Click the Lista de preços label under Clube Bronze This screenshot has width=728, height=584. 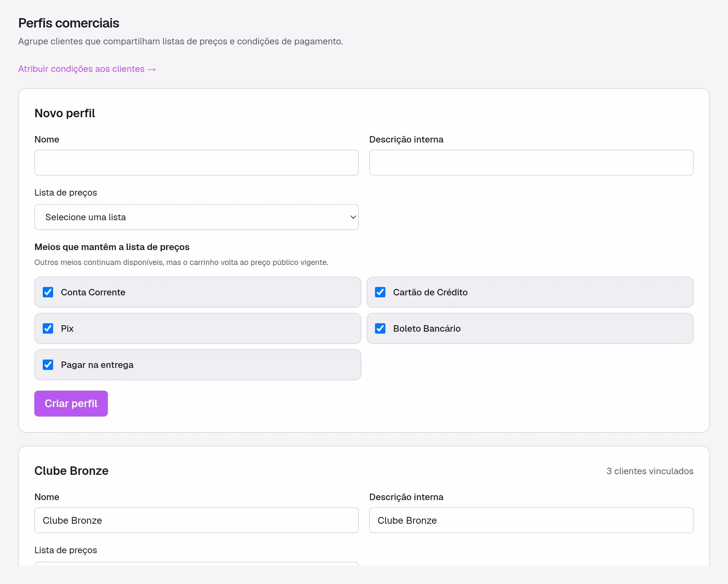66,550
